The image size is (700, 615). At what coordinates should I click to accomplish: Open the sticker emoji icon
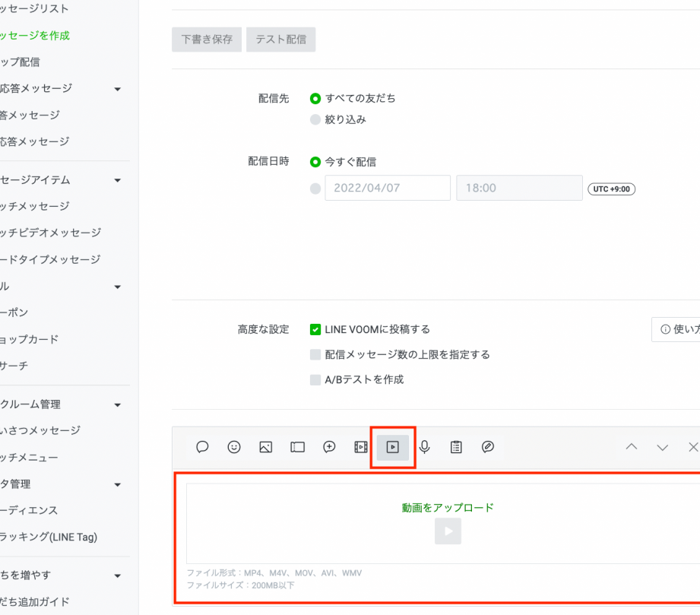(234, 447)
